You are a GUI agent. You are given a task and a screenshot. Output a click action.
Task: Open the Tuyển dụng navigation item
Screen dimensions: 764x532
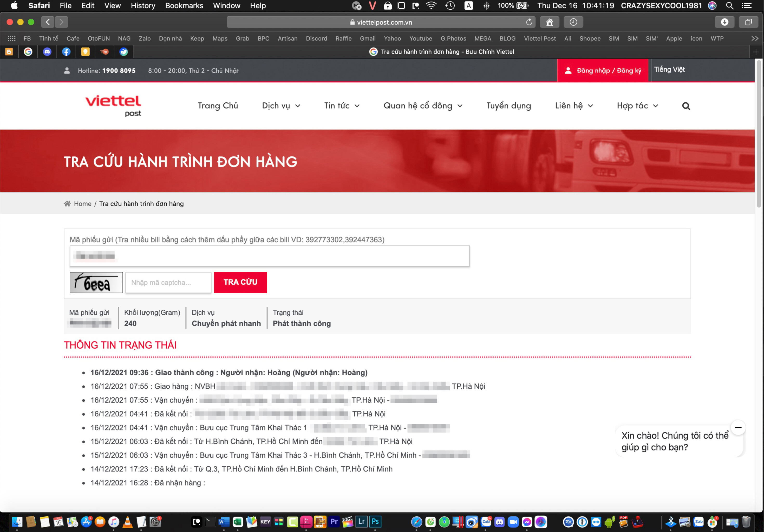508,106
